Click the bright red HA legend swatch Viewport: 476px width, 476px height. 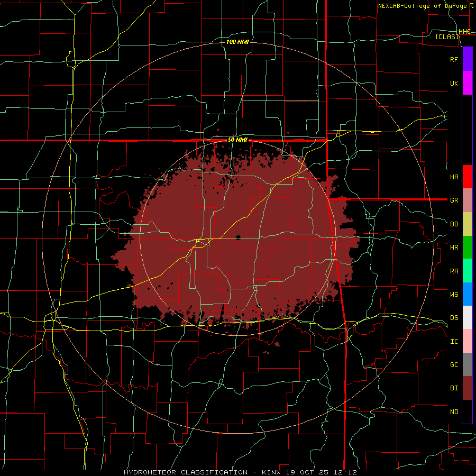tap(467, 177)
